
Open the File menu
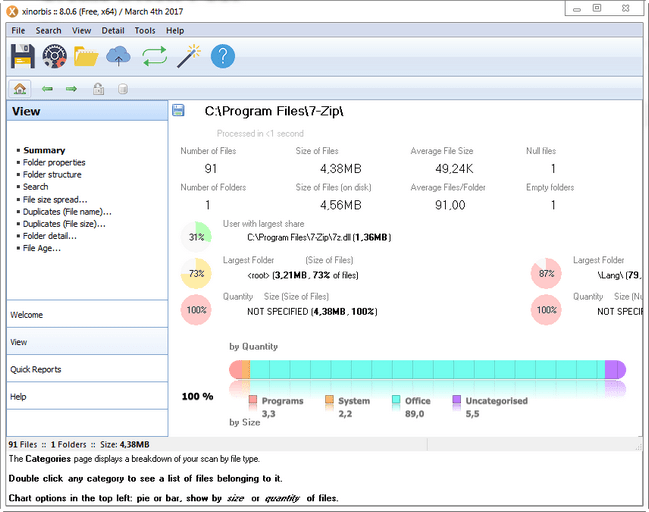click(18, 31)
